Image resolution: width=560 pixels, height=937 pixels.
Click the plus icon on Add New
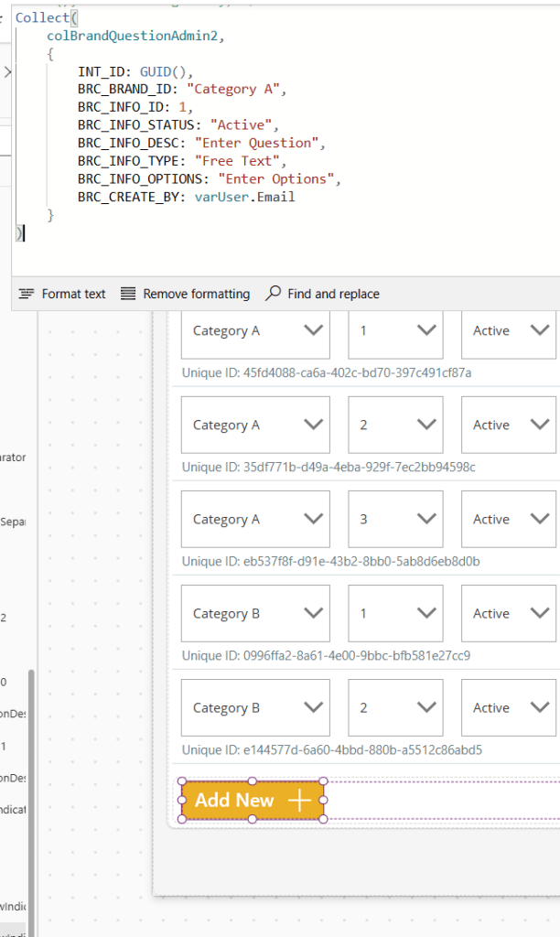point(299,801)
